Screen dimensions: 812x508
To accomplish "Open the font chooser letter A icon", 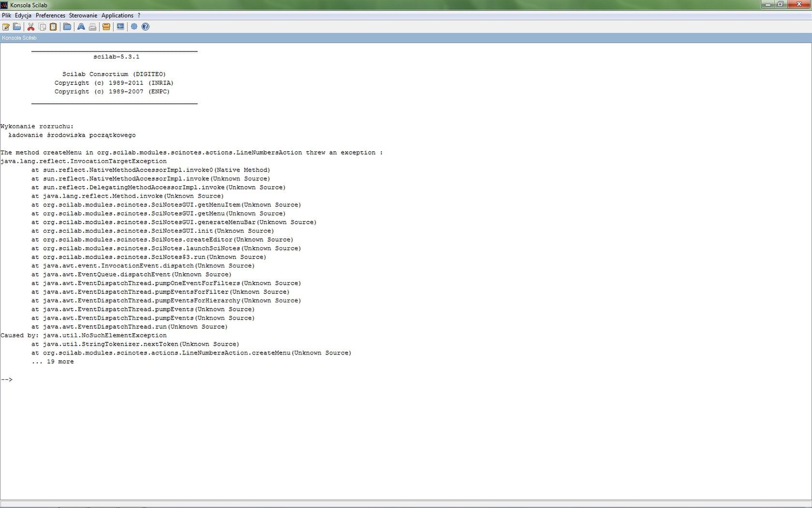I will point(81,27).
